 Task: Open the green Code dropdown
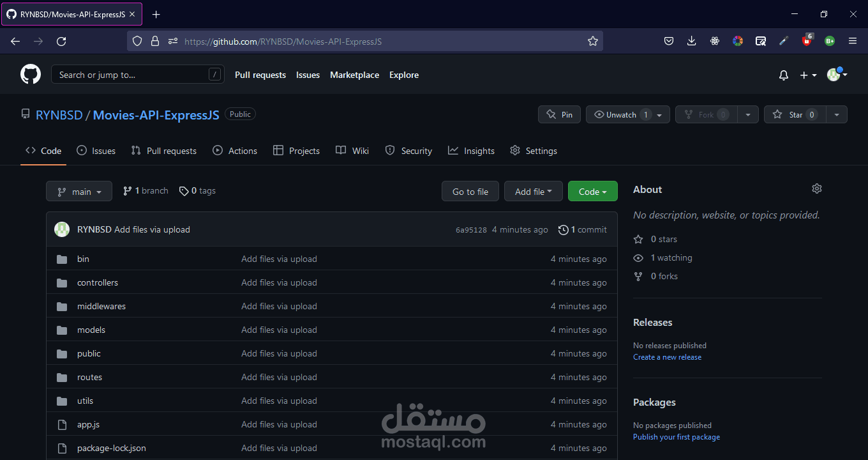coord(592,190)
